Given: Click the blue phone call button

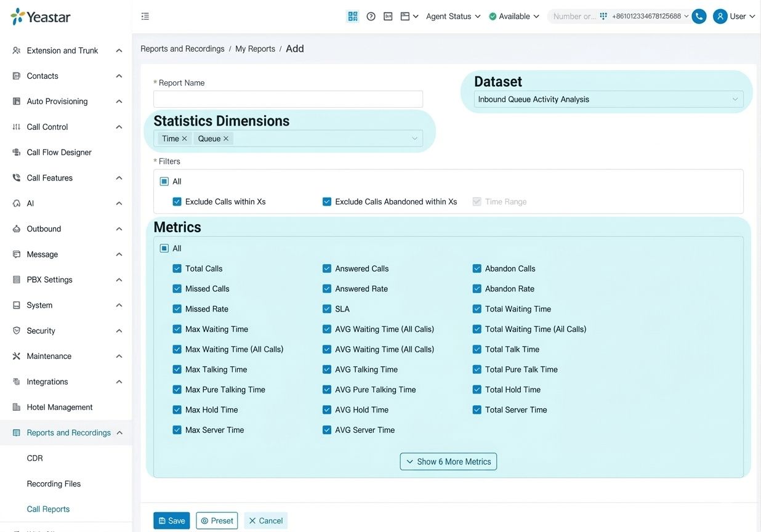Looking at the screenshot, I should pos(699,17).
